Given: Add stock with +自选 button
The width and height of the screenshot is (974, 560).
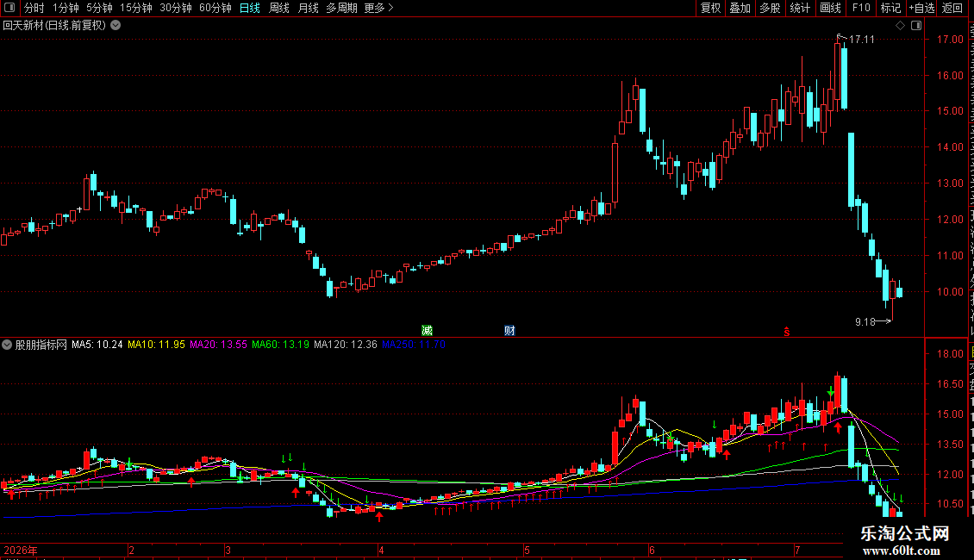Looking at the screenshot, I should coord(921,8).
